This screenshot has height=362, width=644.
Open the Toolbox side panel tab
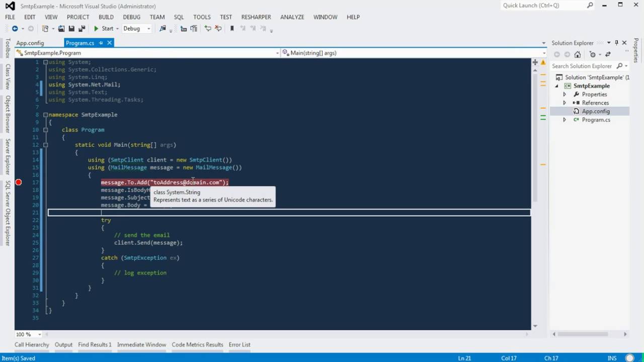[8, 48]
